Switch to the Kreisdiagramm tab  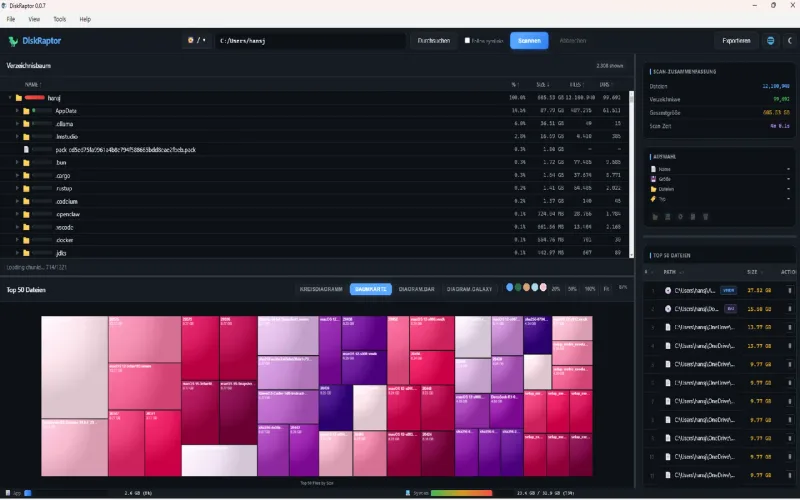point(321,289)
